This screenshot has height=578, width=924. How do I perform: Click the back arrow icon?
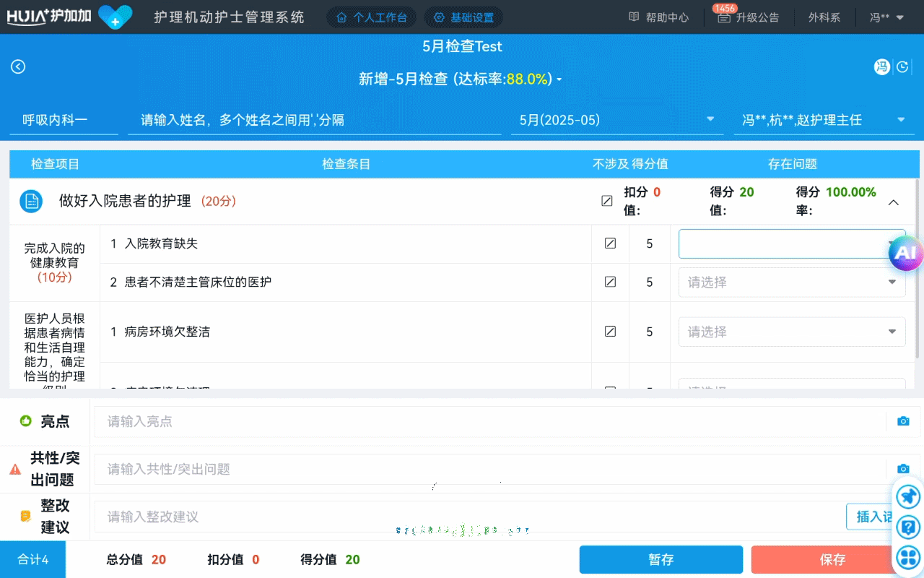point(18,66)
